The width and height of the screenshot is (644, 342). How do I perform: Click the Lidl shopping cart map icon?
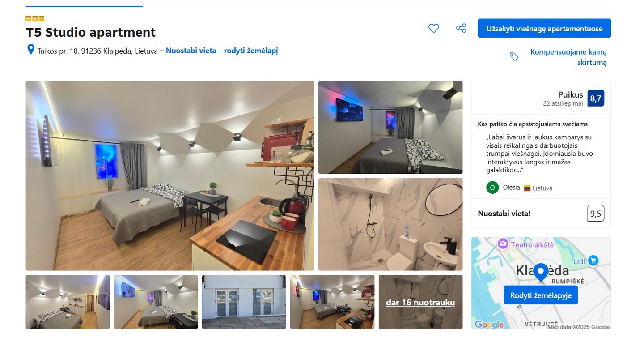pyautogui.click(x=593, y=260)
